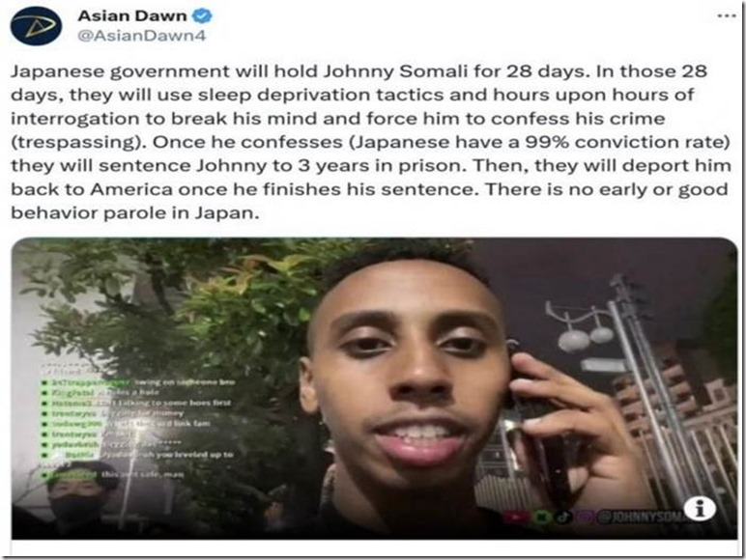Visit the @AsianDawn4 handle
Image resolution: width=746 pixels, height=560 pixels.
pos(142,36)
